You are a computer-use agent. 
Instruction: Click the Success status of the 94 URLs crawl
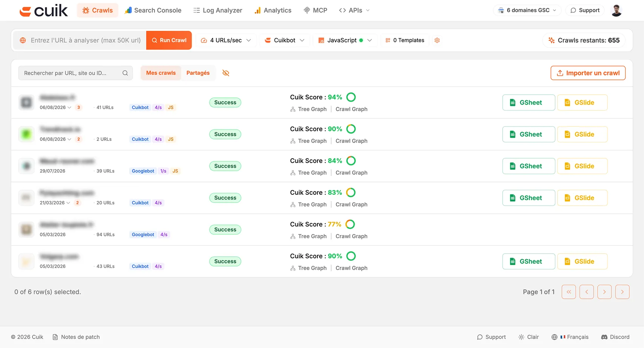(225, 229)
